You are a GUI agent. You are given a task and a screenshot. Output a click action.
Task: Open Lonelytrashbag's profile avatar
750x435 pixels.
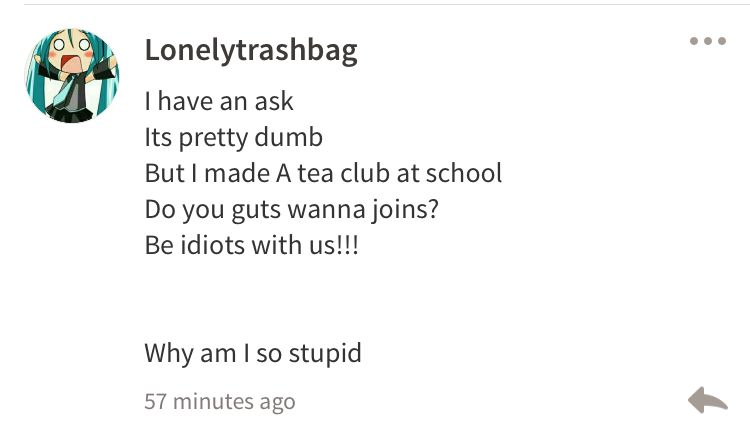coord(72,76)
